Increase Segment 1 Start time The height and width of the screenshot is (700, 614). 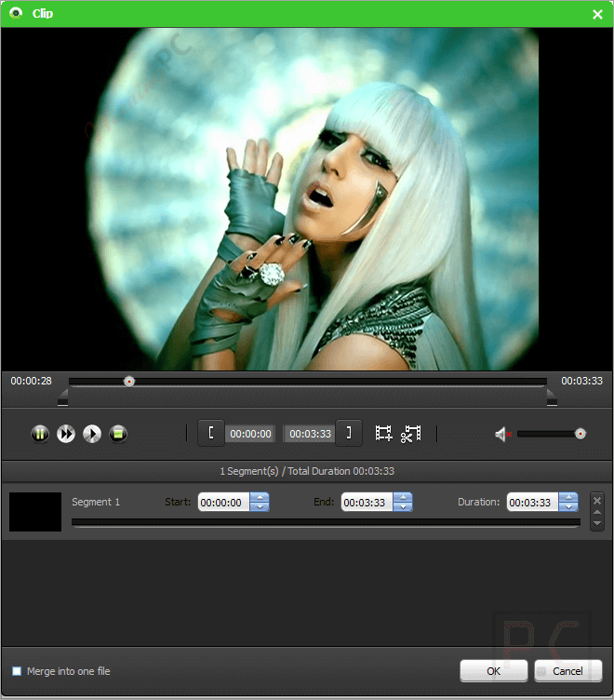260,497
